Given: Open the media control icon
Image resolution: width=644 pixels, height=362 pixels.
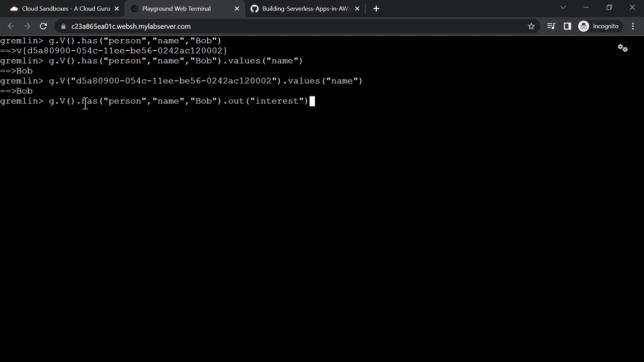Looking at the screenshot, I should click(551, 26).
